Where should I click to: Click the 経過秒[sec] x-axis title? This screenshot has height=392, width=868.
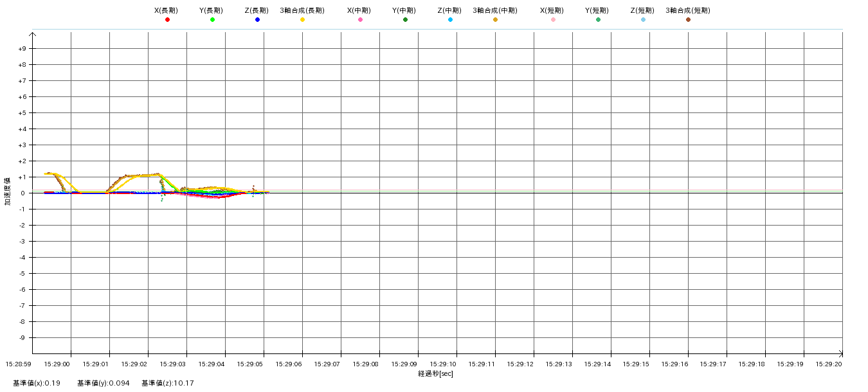coord(435,373)
